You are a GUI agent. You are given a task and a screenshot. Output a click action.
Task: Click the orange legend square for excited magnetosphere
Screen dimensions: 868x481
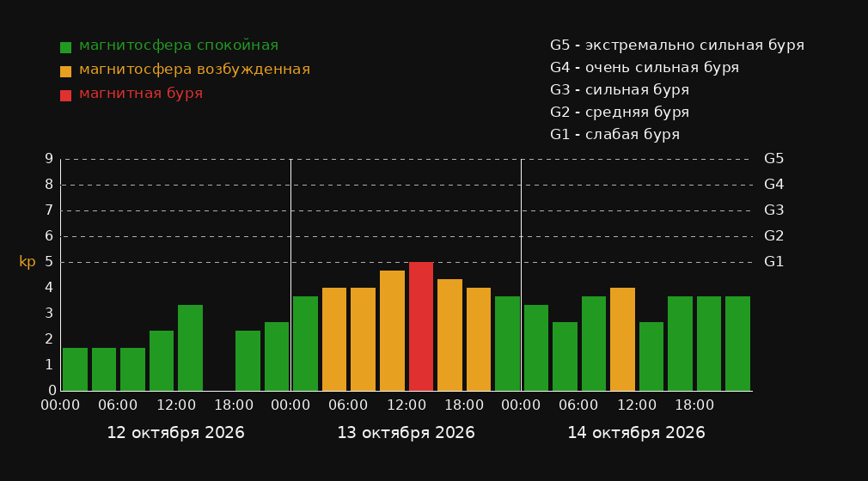pyautogui.click(x=65, y=71)
